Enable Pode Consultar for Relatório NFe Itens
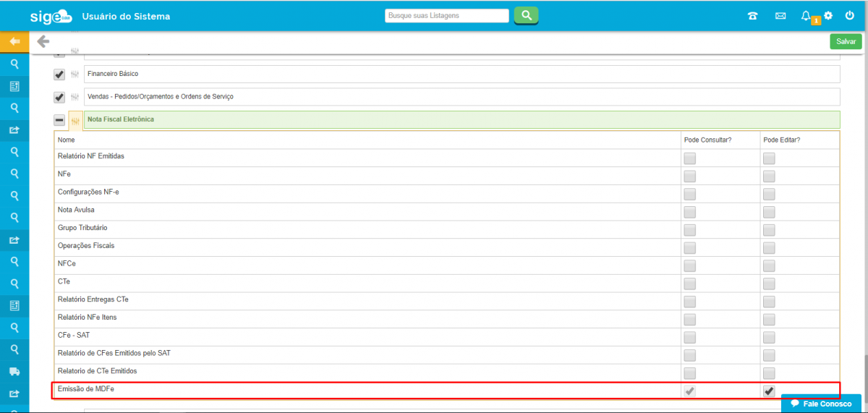 tap(690, 320)
